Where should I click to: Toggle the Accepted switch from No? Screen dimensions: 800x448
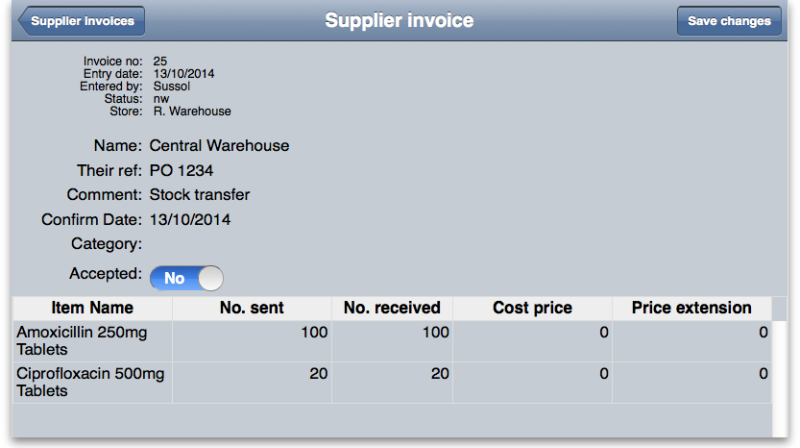(186, 278)
